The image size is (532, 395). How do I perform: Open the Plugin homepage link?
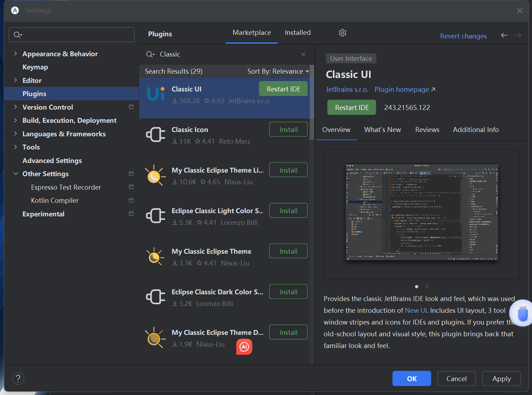405,89
